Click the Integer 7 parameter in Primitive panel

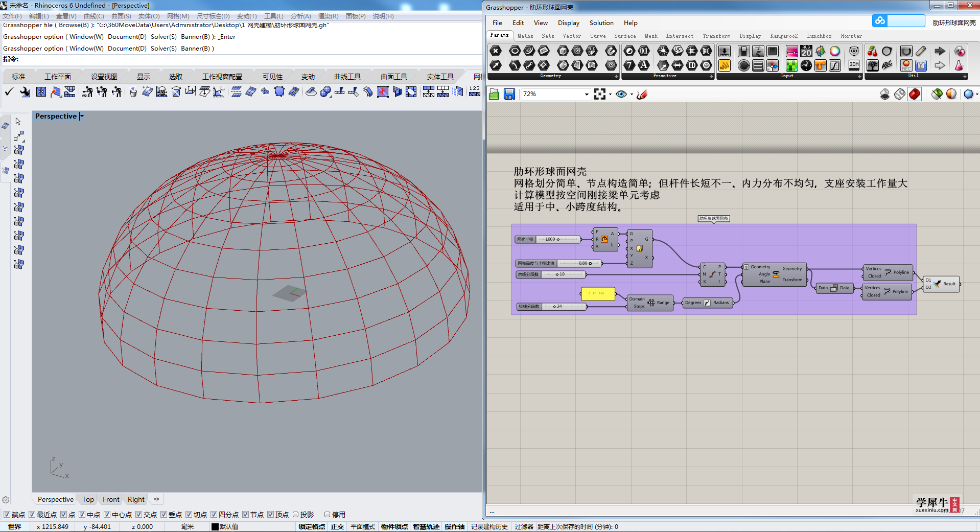(629, 65)
